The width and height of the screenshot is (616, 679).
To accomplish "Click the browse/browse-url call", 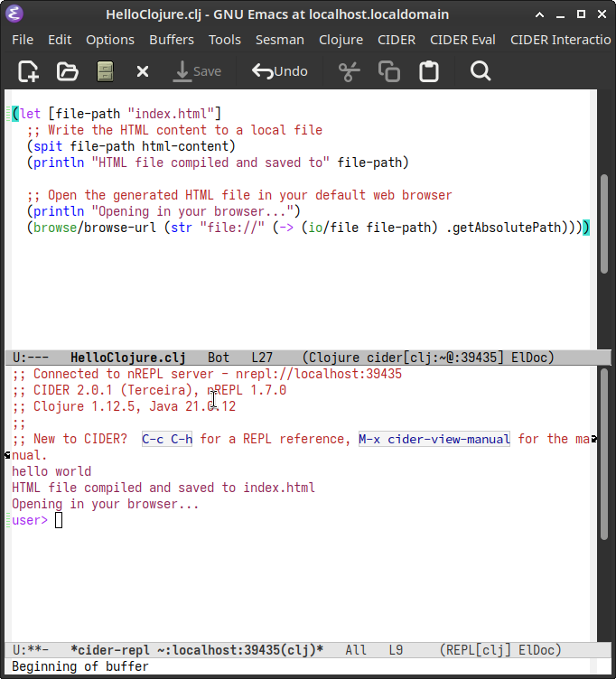I will click(x=95, y=228).
